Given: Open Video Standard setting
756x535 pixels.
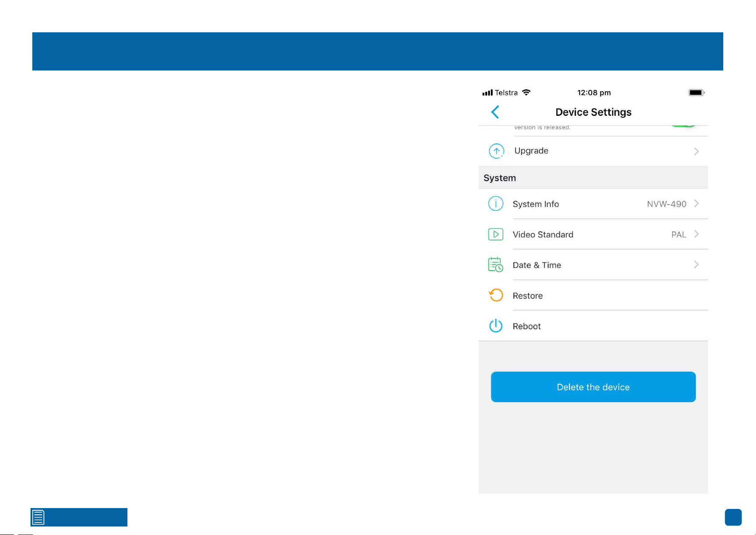Looking at the screenshot, I should coord(593,234).
